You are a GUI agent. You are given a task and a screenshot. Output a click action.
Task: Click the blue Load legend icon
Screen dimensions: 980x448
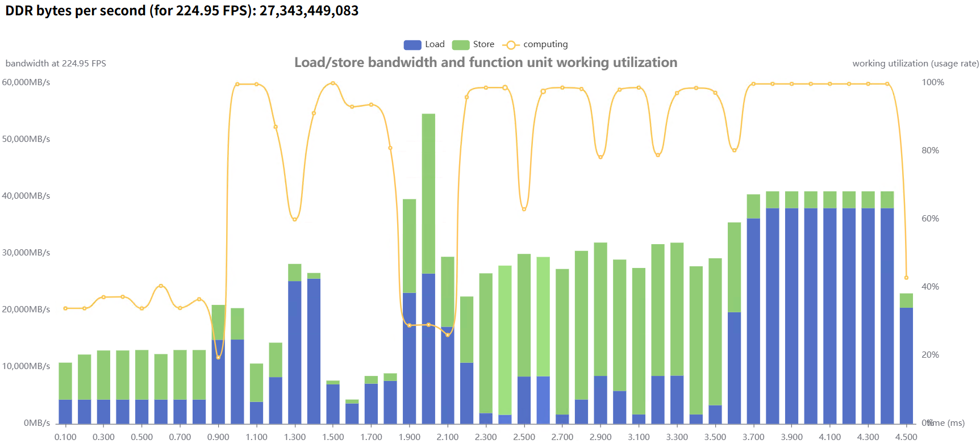click(412, 45)
